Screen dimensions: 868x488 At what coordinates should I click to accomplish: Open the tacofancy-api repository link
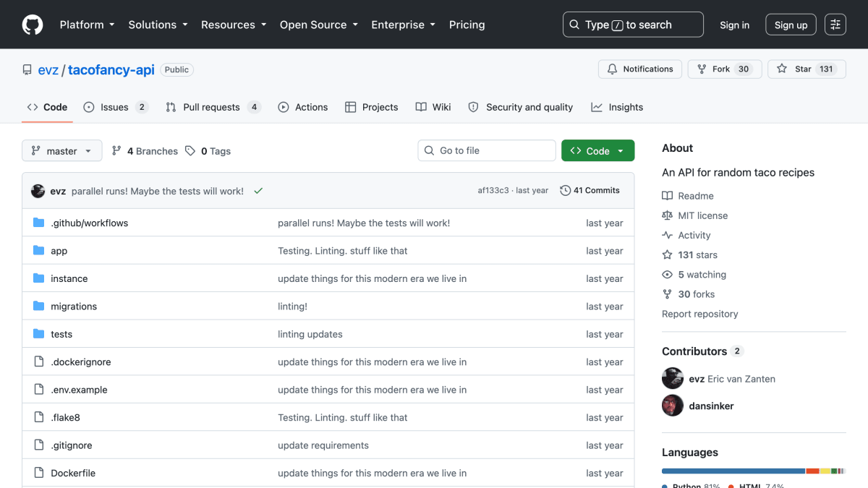111,70
